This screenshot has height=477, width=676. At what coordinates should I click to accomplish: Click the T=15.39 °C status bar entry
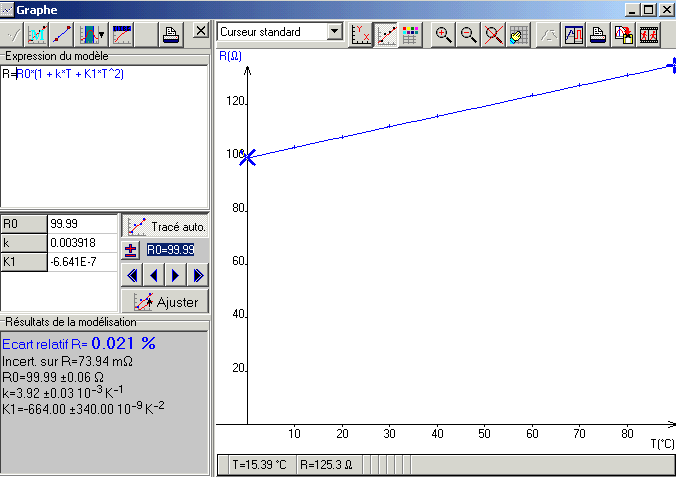(x=260, y=465)
